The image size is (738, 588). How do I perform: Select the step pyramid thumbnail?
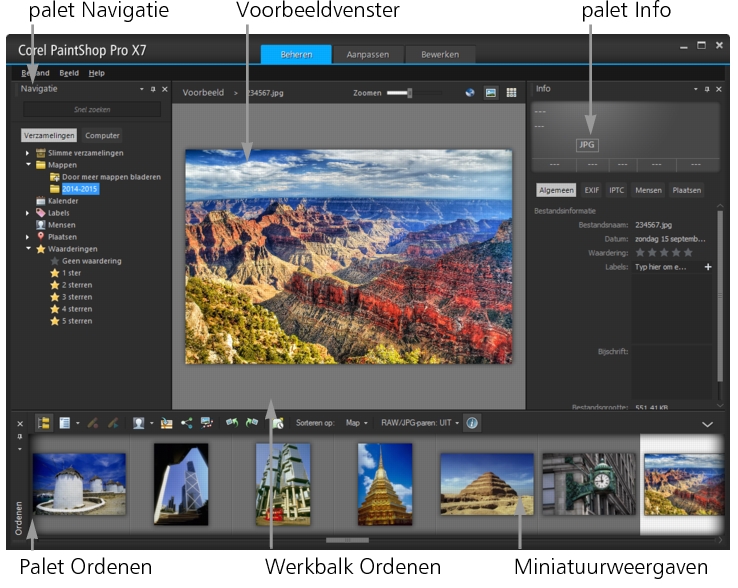(487, 484)
